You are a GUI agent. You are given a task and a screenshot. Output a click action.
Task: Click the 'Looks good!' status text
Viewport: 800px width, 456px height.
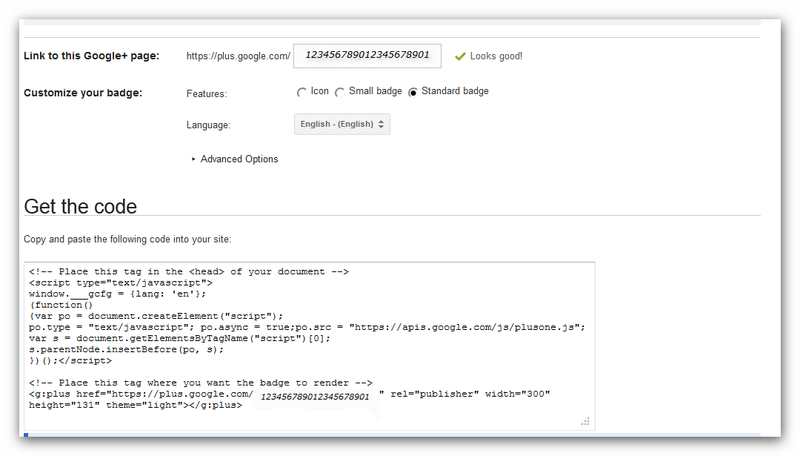[496, 56]
